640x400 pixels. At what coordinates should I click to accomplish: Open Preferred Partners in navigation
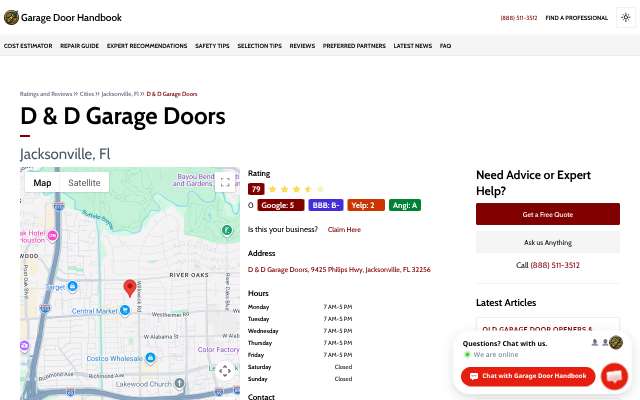(x=354, y=46)
